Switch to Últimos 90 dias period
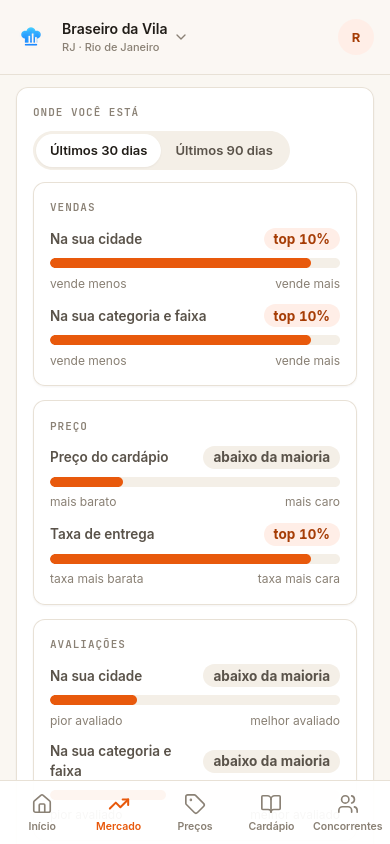This screenshot has width=390, height=844. pos(224,150)
